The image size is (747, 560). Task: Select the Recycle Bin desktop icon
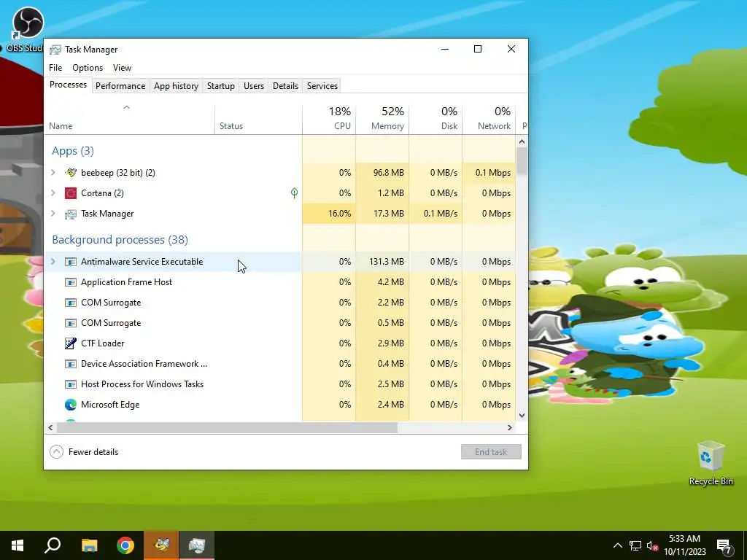coord(711,463)
